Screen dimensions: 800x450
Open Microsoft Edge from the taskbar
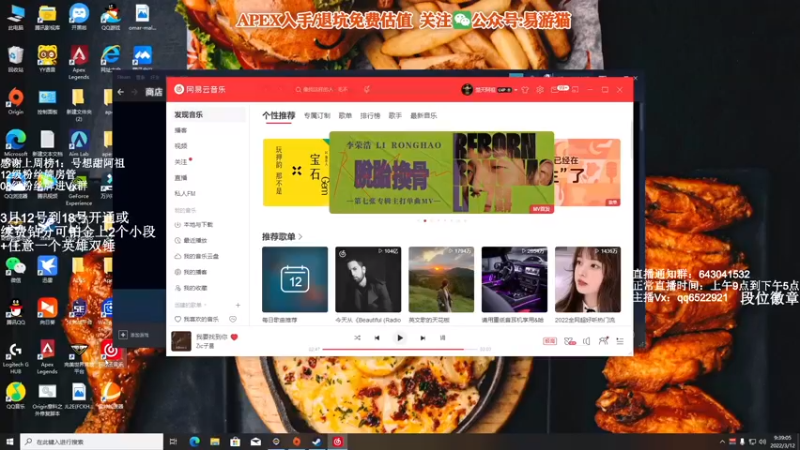point(194,442)
